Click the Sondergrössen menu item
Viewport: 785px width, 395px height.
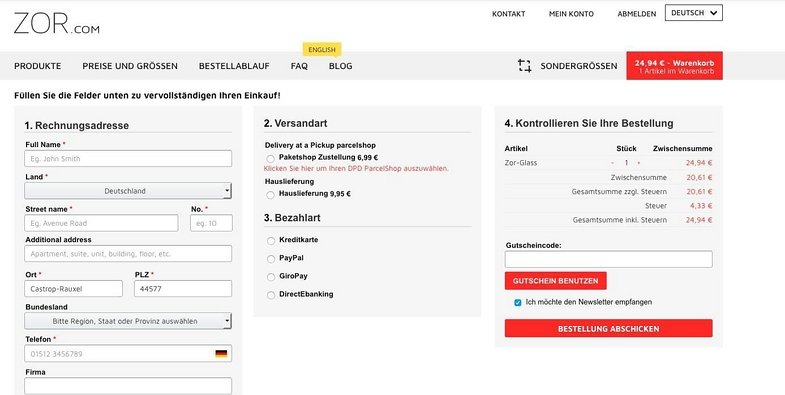click(x=579, y=66)
